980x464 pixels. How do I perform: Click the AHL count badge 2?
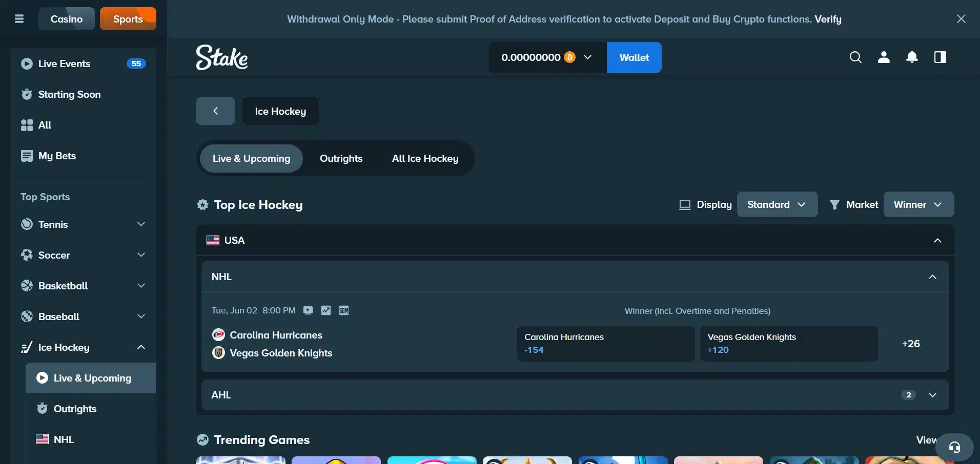[x=908, y=395]
